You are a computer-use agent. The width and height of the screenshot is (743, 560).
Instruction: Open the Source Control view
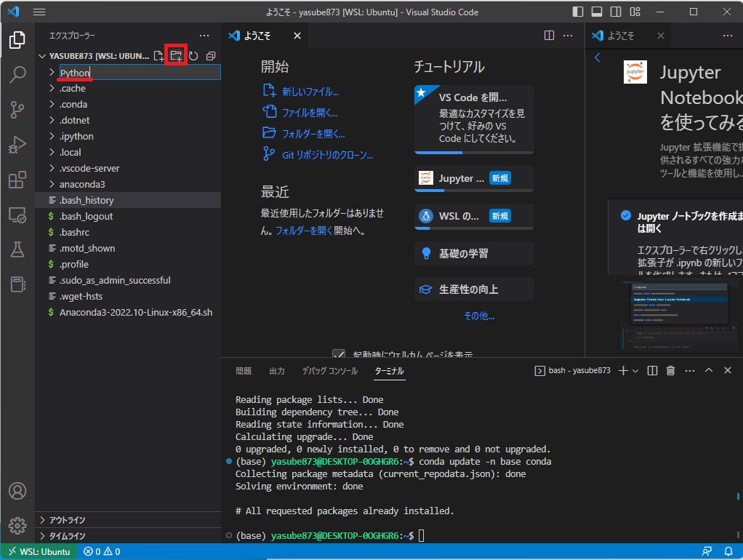click(x=17, y=110)
